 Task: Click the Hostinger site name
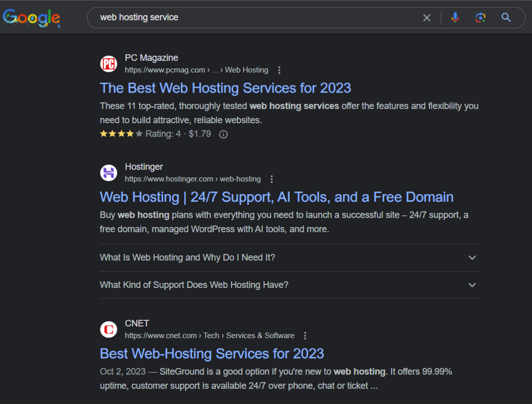pyautogui.click(x=144, y=167)
